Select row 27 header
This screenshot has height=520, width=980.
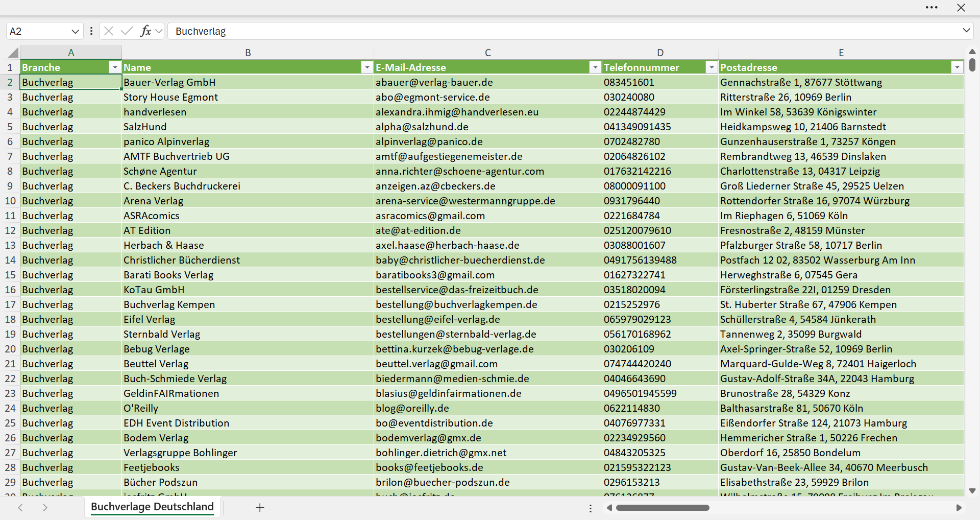click(10, 453)
